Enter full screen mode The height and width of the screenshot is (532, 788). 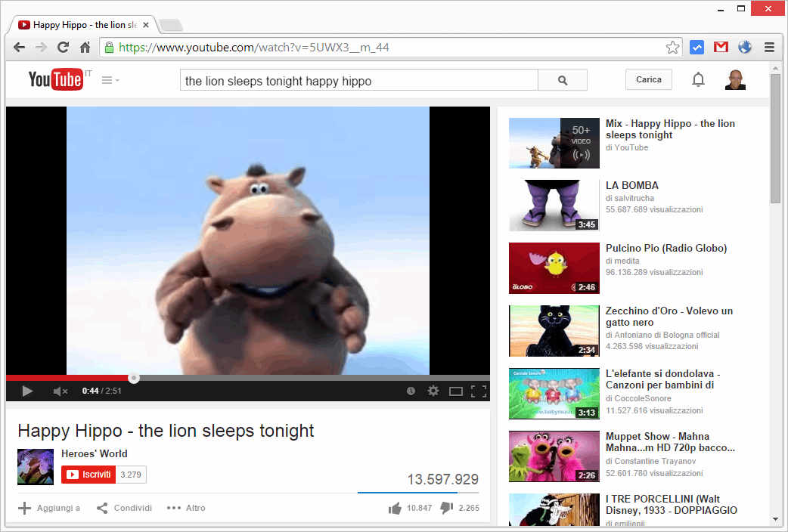(479, 391)
